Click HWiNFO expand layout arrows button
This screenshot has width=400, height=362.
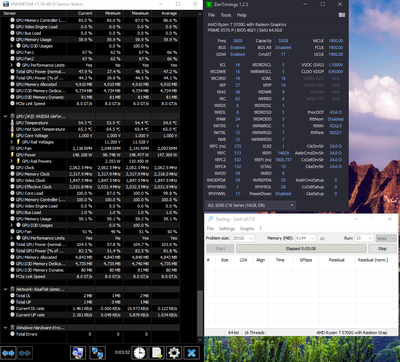(8, 353)
